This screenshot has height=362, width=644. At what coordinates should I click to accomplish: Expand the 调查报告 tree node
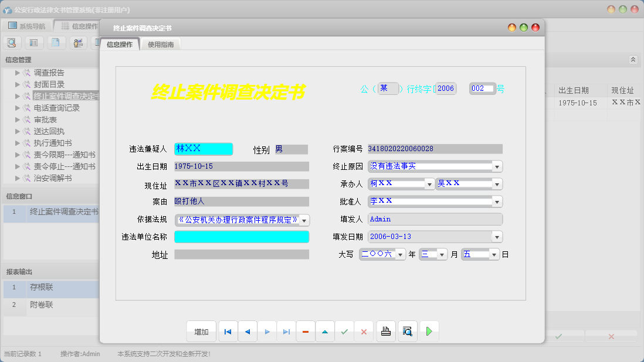click(18, 73)
